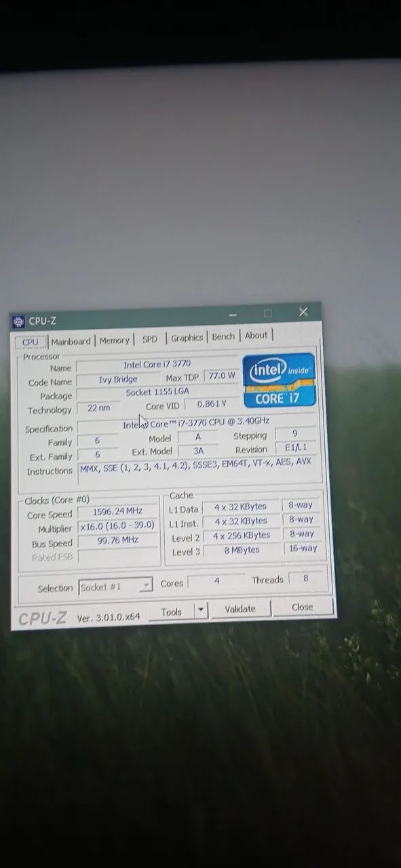Image resolution: width=401 pixels, height=868 pixels.
Task: Click the Bus Speed value 99.76 MHz
Action: (x=119, y=541)
